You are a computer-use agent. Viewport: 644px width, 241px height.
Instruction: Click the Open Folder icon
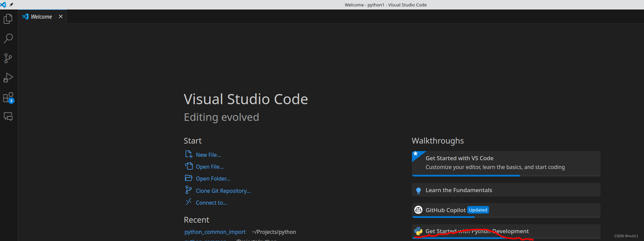point(189,178)
